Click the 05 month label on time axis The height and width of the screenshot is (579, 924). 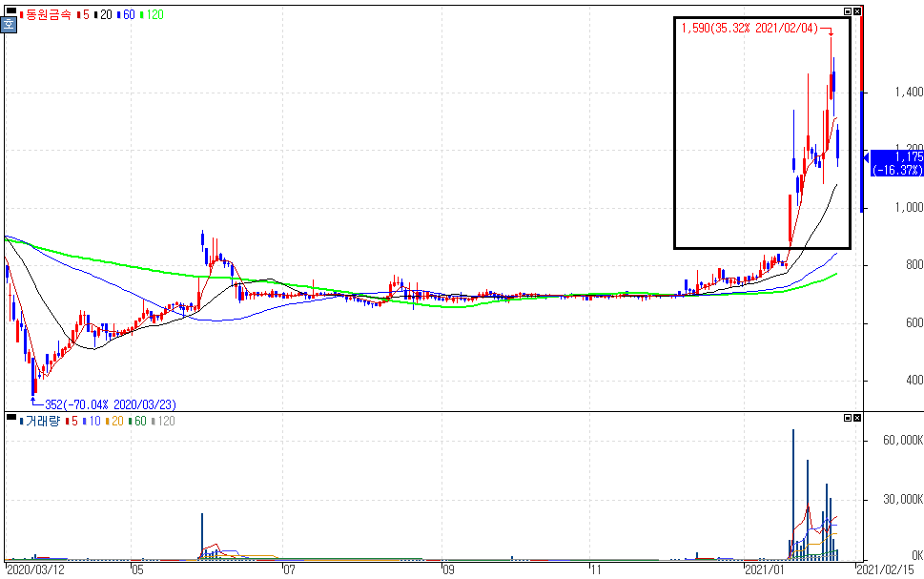[137, 570]
